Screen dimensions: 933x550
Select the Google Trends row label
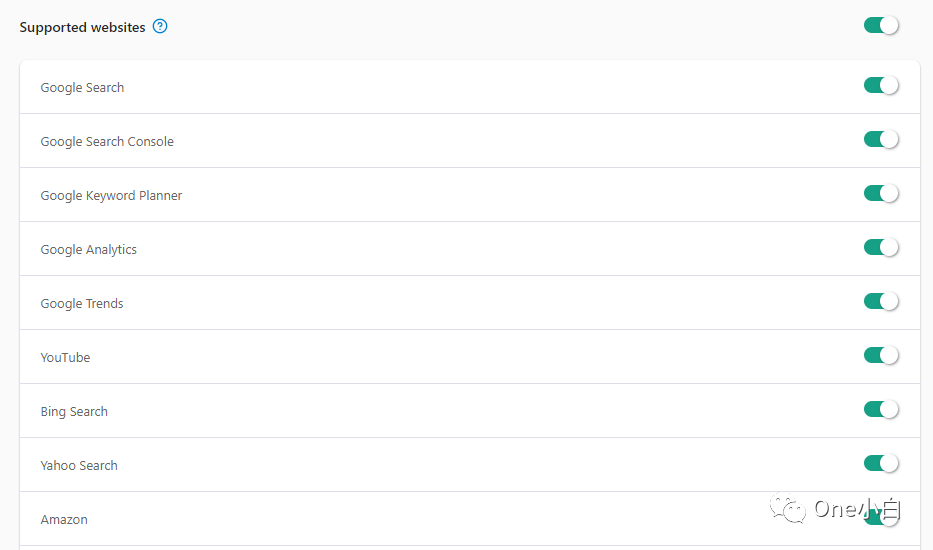(x=82, y=304)
